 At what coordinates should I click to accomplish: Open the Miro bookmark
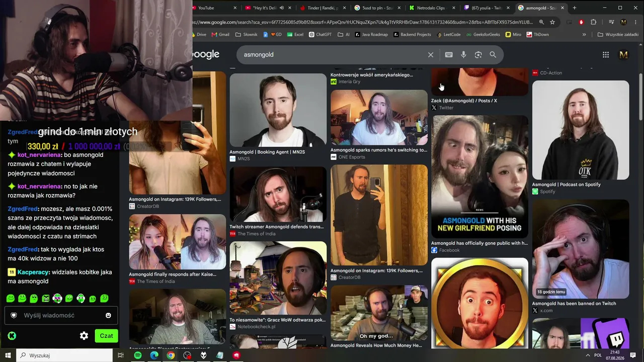tap(513, 35)
